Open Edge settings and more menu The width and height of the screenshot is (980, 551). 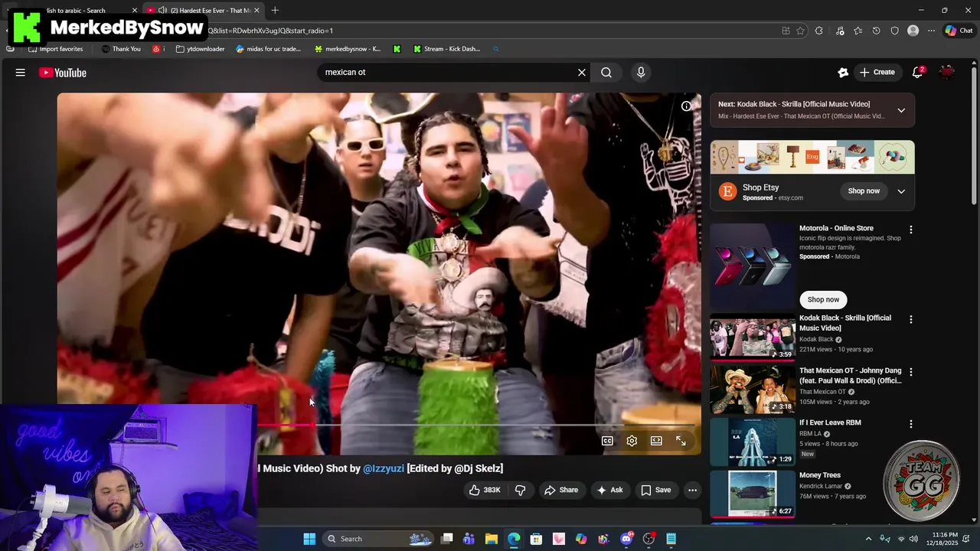click(931, 31)
